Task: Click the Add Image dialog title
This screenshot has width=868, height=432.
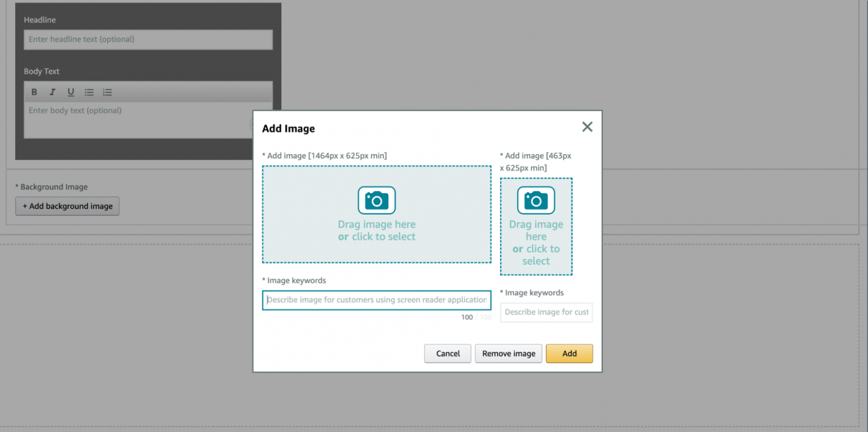Action: (x=288, y=129)
